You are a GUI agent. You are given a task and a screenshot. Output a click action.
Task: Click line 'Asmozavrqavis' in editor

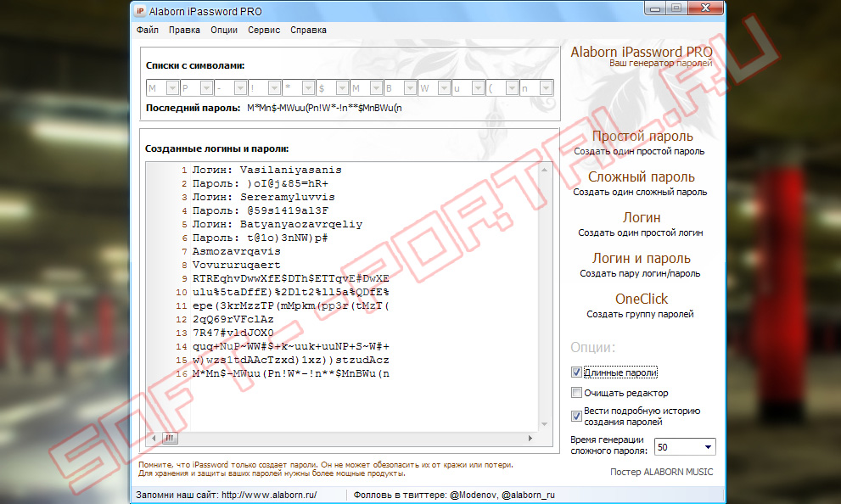pyautogui.click(x=237, y=251)
